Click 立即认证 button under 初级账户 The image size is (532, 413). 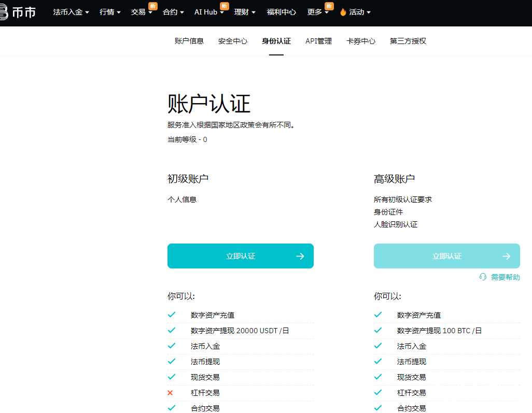[x=240, y=256]
